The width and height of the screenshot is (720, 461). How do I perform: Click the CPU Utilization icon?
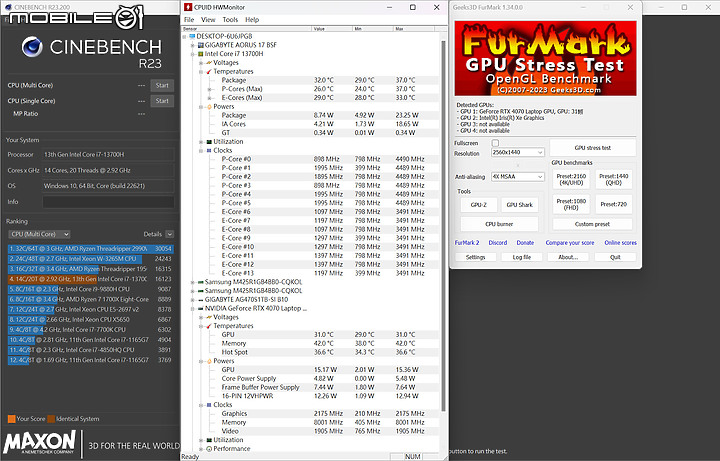click(209, 142)
